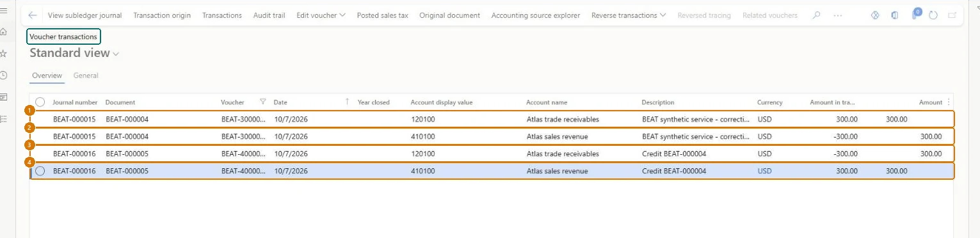980x238 pixels.
Task: Go back using the back arrow
Action: (33, 15)
